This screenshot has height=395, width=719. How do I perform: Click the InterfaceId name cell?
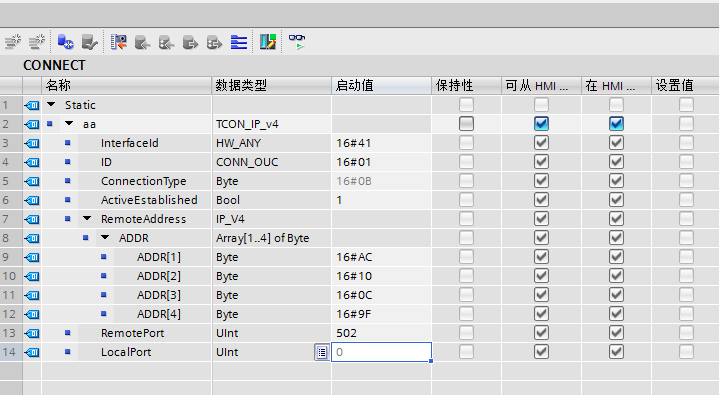tap(130, 143)
